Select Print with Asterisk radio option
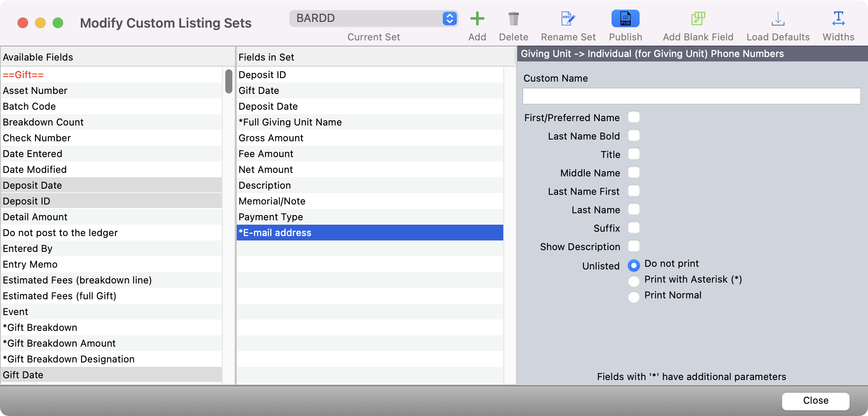 (633, 280)
